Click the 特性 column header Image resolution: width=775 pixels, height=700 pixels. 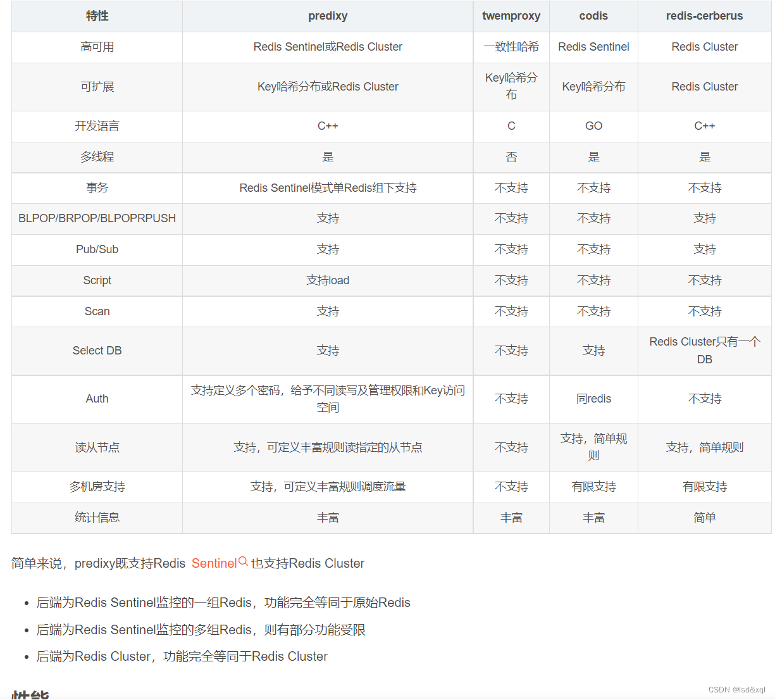click(97, 16)
